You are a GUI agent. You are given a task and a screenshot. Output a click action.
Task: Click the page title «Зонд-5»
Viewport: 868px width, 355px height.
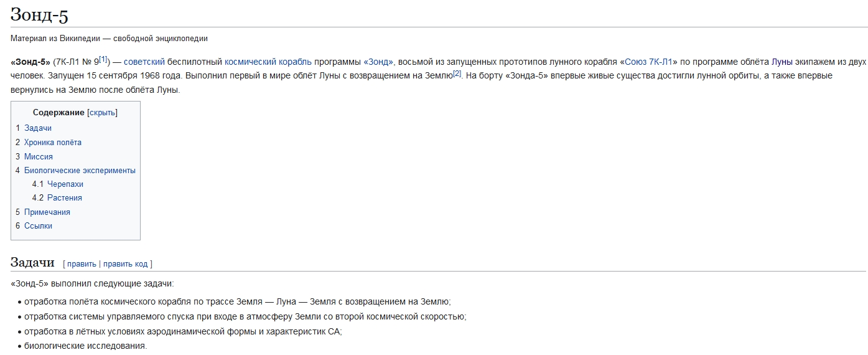39,15
